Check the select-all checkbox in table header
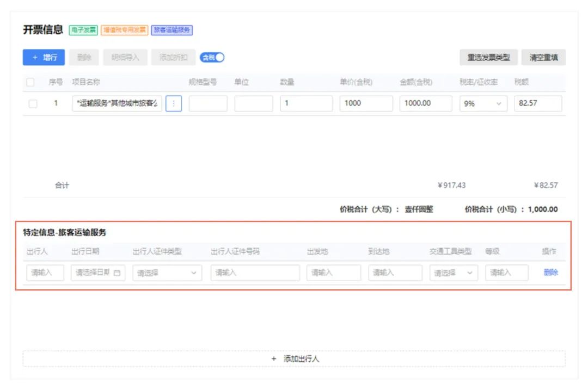The height and width of the screenshot is (384, 588). [x=30, y=83]
